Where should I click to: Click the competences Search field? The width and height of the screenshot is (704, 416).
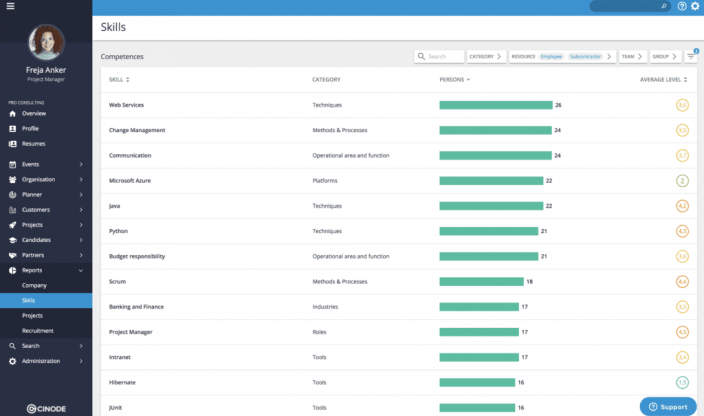440,57
